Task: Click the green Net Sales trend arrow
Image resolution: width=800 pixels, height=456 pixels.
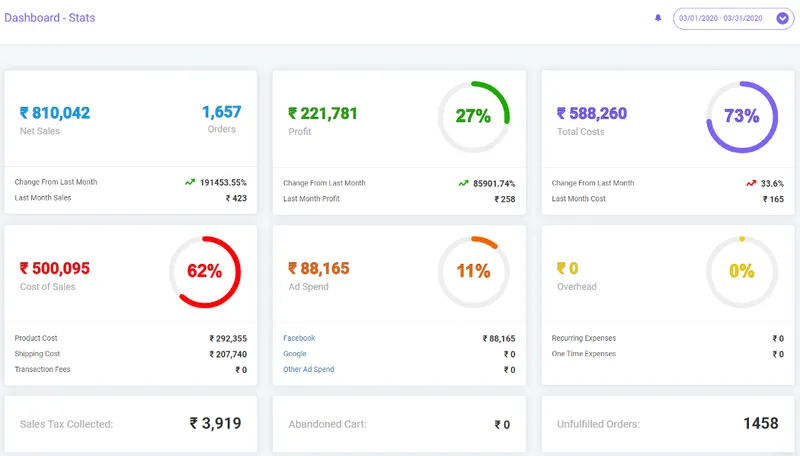Action: click(190, 183)
